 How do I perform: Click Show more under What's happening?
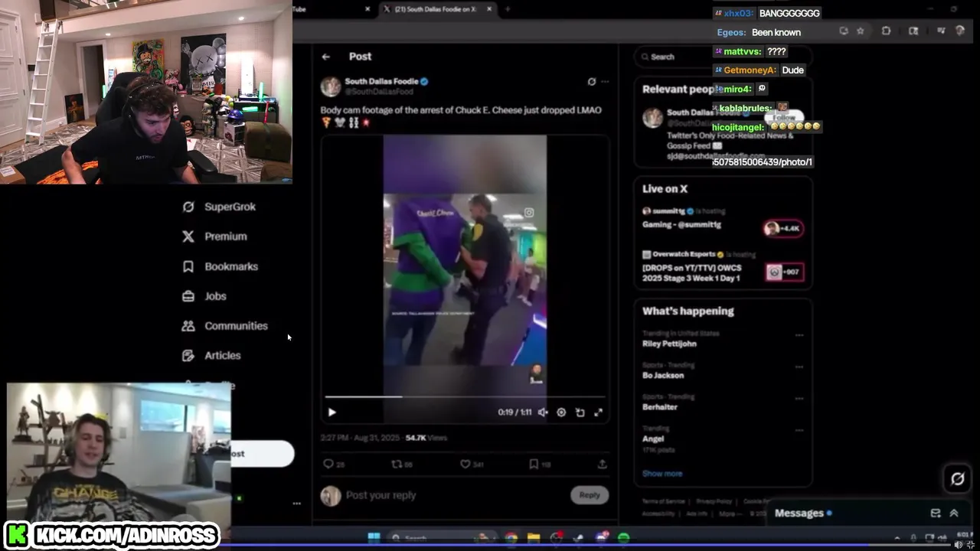point(662,474)
